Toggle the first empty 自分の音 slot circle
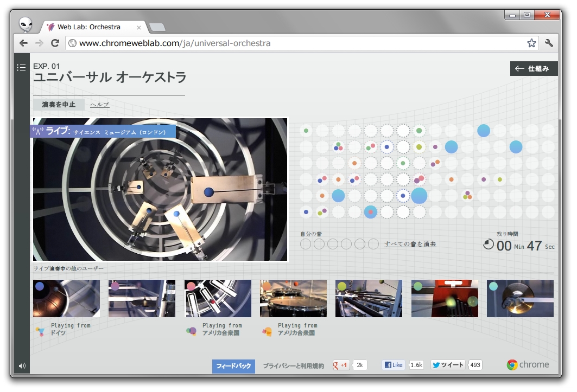 (306, 244)
